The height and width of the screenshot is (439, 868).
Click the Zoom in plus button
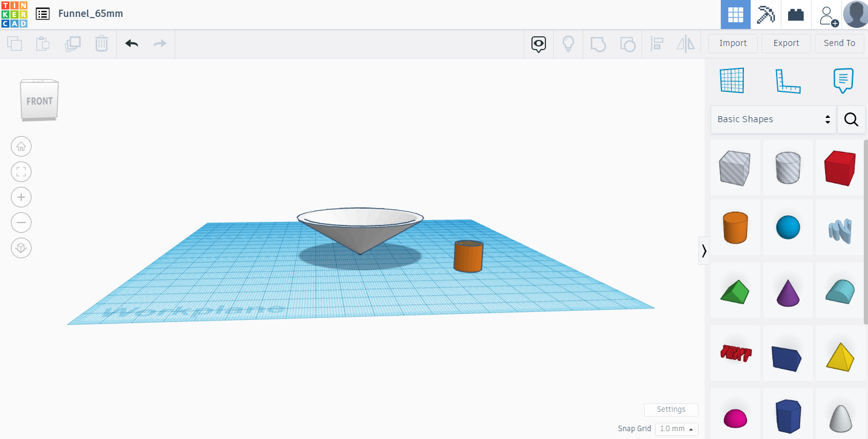pyautogui.click(x=21, y=197)
